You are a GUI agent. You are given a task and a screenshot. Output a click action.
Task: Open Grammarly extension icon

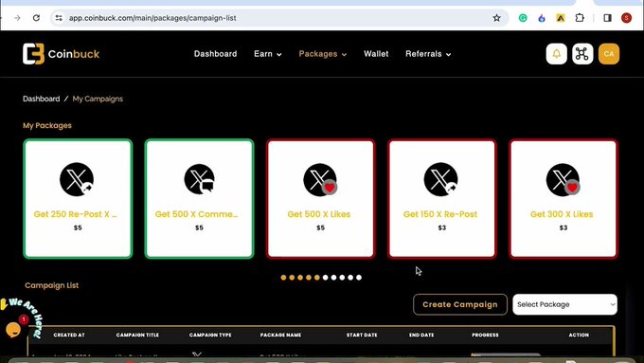coord(523,18)
